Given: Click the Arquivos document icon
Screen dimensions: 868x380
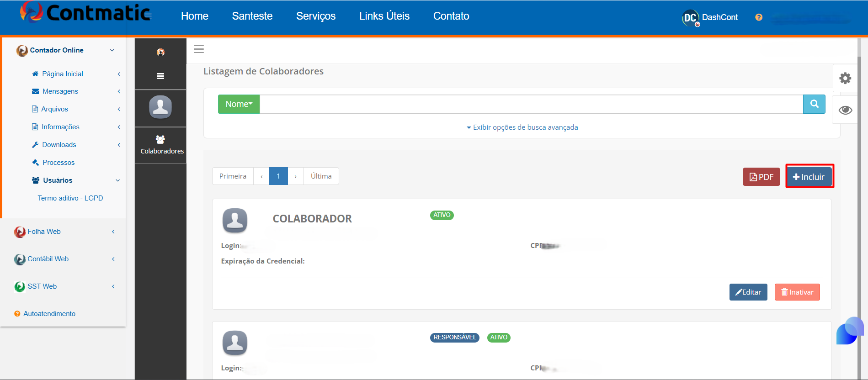Looking at the screenshot, I should click(x=35, y=109).
